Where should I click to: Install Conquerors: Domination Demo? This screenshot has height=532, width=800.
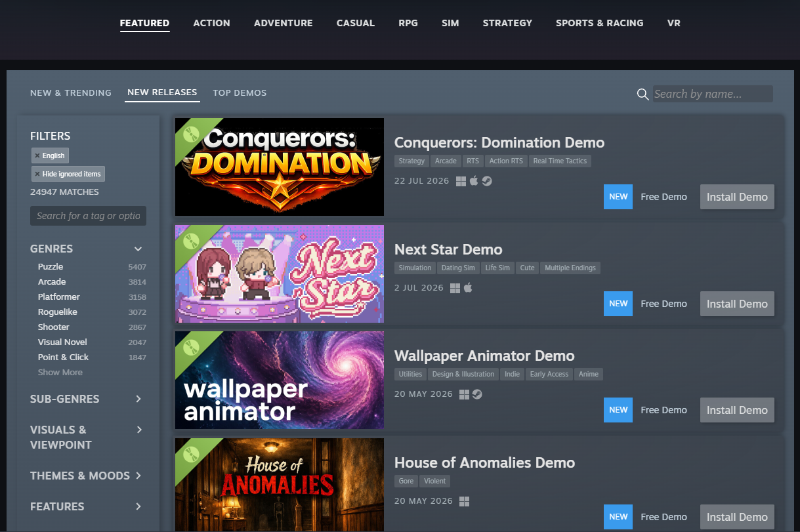737,197
